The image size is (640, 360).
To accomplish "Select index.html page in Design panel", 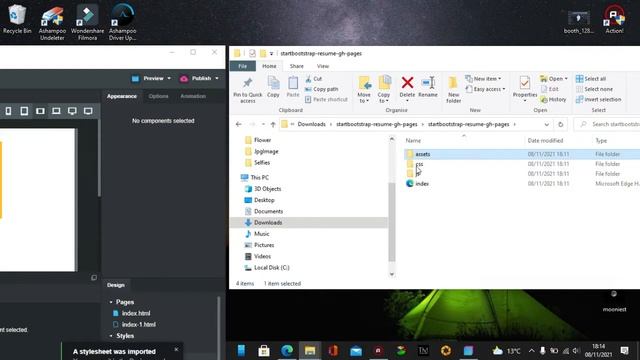I will pos(136,313).
